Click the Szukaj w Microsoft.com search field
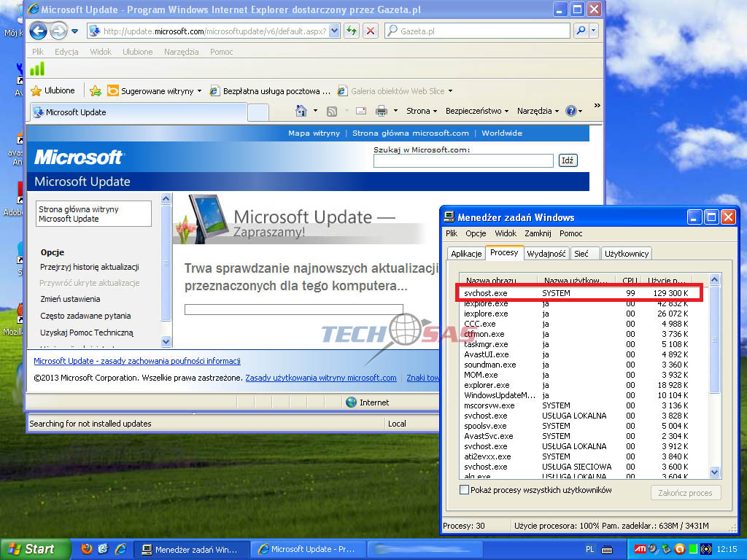Screen dimensions: 747x560 click(x=463, y=161)
